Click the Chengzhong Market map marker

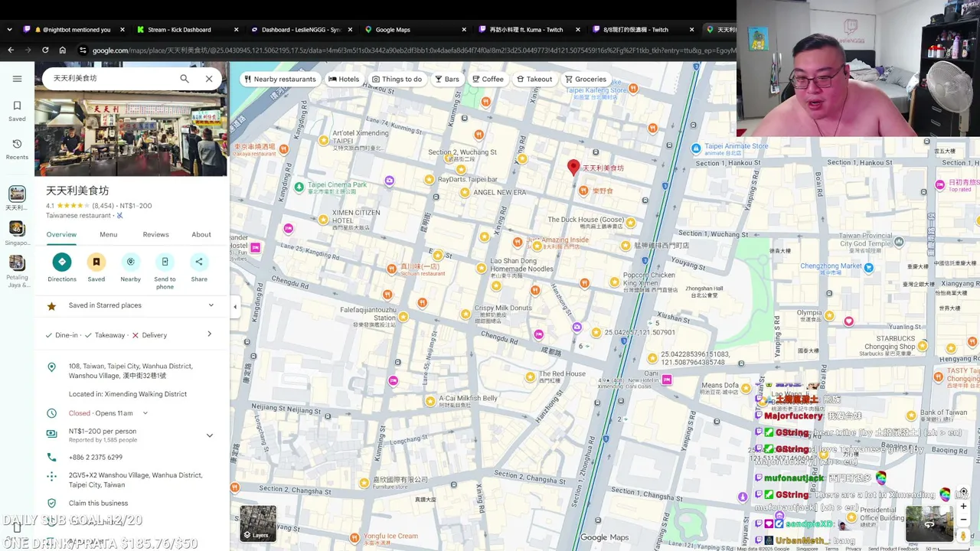coord(868,268)
